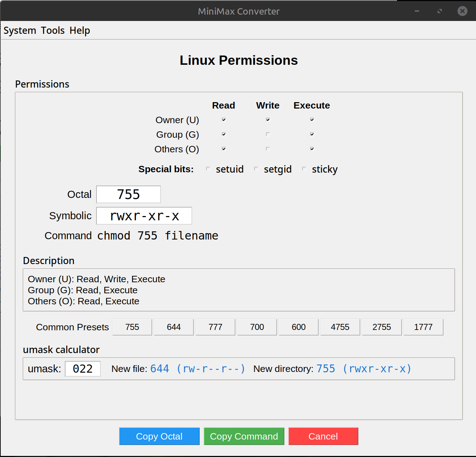Minimize the MiniMax Converter window
This screenshot has width=476, height=457.
[417, 11]
